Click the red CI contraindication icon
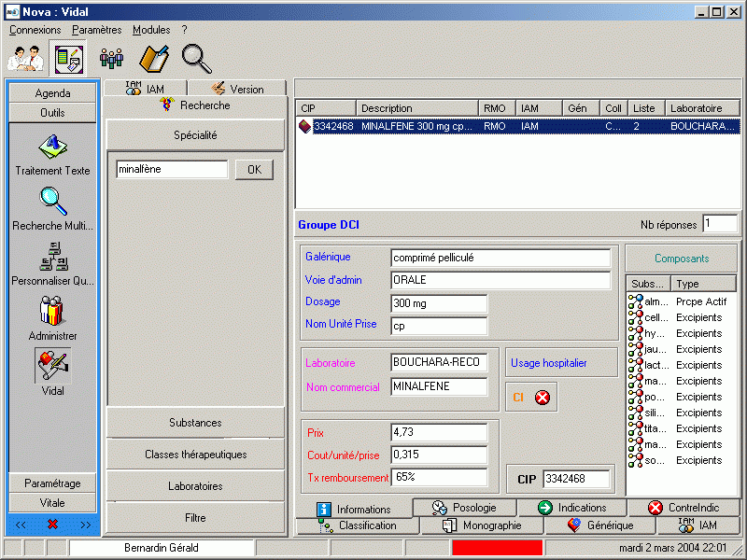This screenshot has height=560, width=747. coord(543,398)
